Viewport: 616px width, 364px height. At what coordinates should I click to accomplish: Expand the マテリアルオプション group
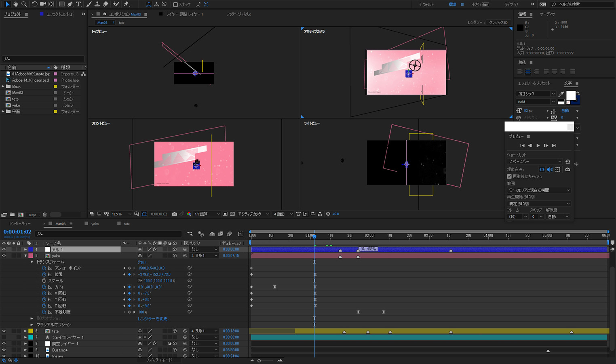tap(32, 324)
